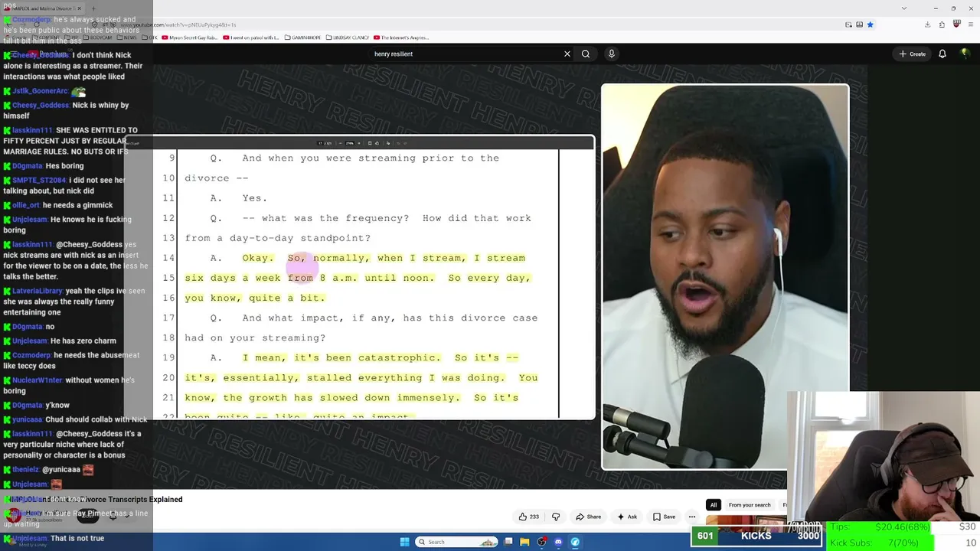Open more actions ellipsis under the video
The image size is (980, 551).
coord(691,517)
